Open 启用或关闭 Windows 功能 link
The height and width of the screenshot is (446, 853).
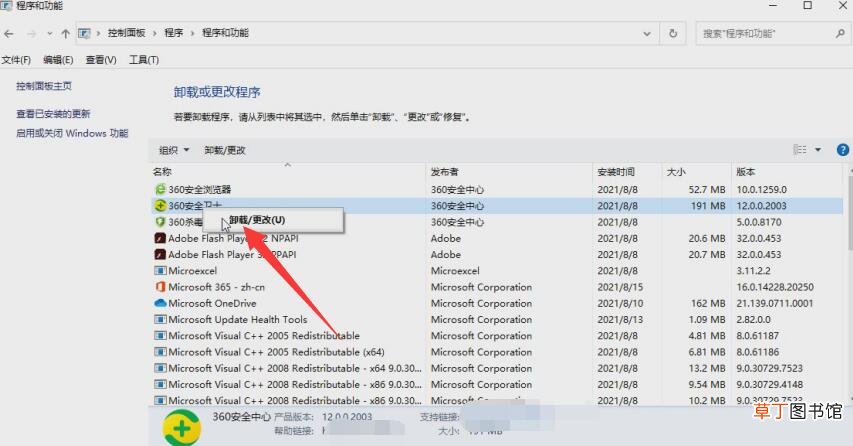72,133
